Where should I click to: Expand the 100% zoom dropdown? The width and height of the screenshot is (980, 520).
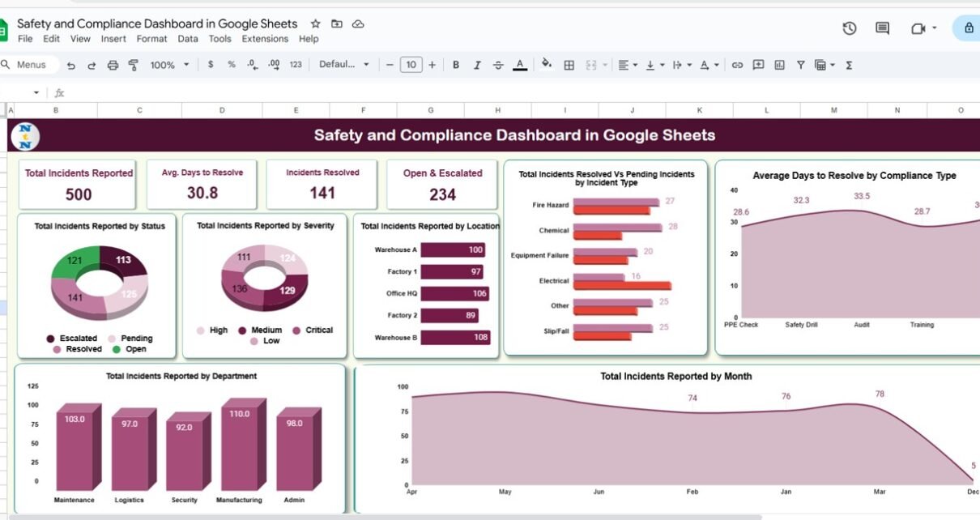point(169,65)
